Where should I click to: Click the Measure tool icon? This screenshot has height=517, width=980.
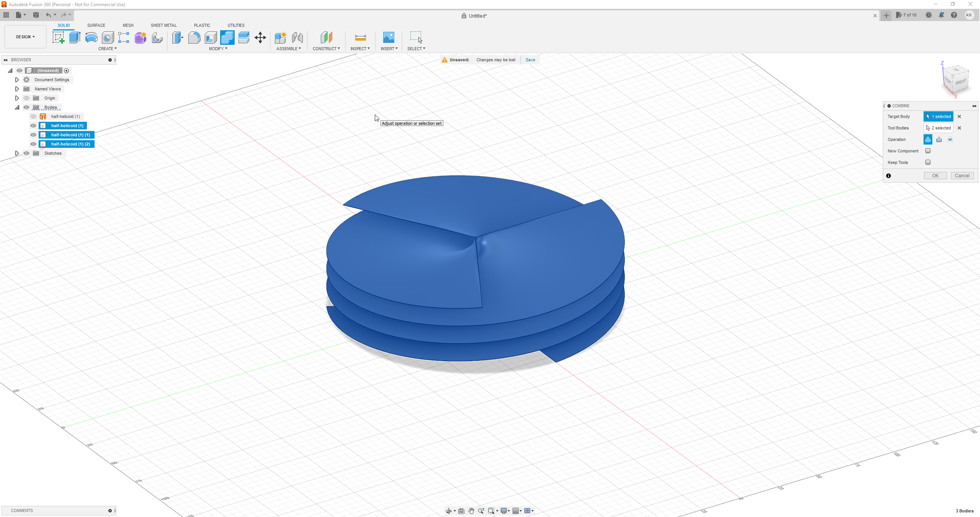(x=360, y=38)
